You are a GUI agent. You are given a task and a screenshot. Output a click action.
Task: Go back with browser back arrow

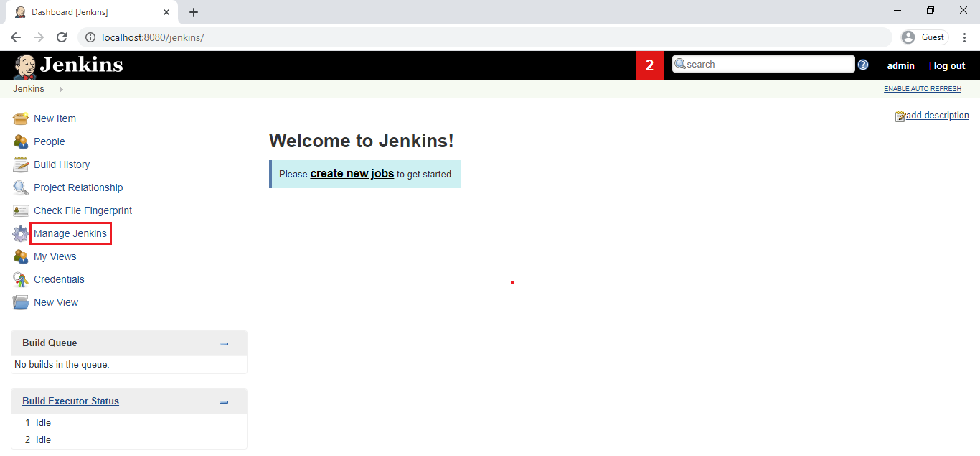tap(16, 37)
